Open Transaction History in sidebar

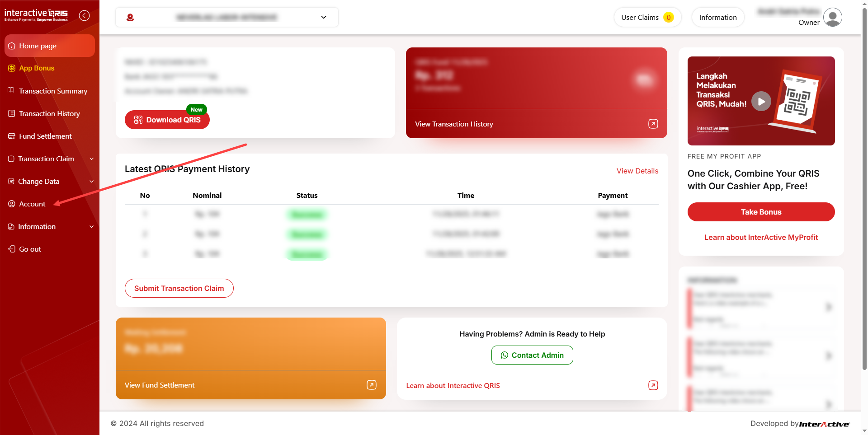pos(50,113)
